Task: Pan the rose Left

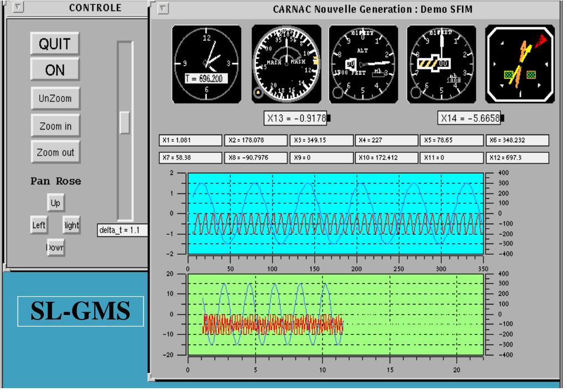Action: pyautogui.click(x=39, y=225)
